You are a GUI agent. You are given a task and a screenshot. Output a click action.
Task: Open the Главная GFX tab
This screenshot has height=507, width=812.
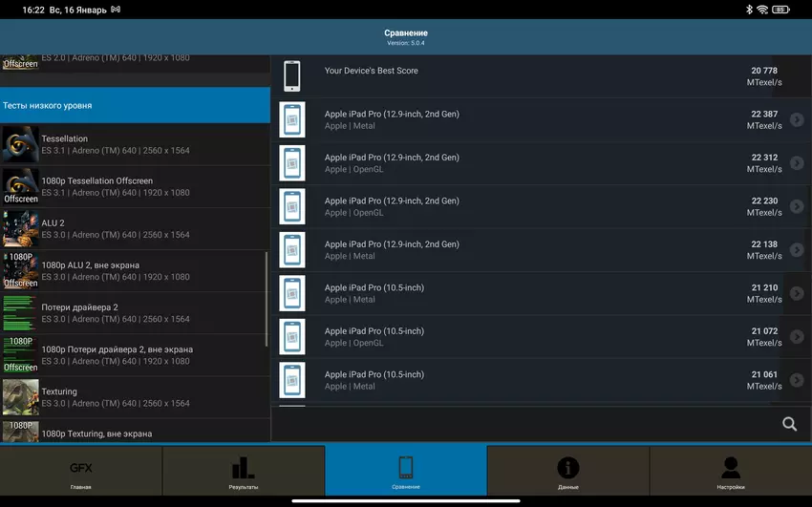point(81,472)
